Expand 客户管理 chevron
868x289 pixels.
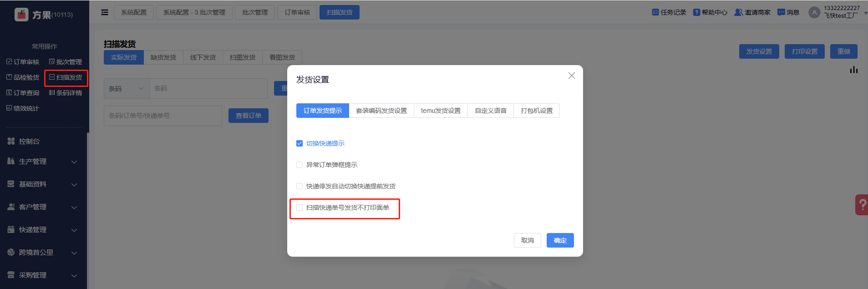click(x=74, y=208)
